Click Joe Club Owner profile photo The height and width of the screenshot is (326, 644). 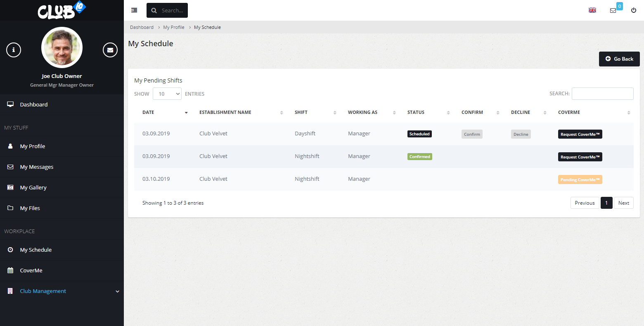[x=62, y=47]
